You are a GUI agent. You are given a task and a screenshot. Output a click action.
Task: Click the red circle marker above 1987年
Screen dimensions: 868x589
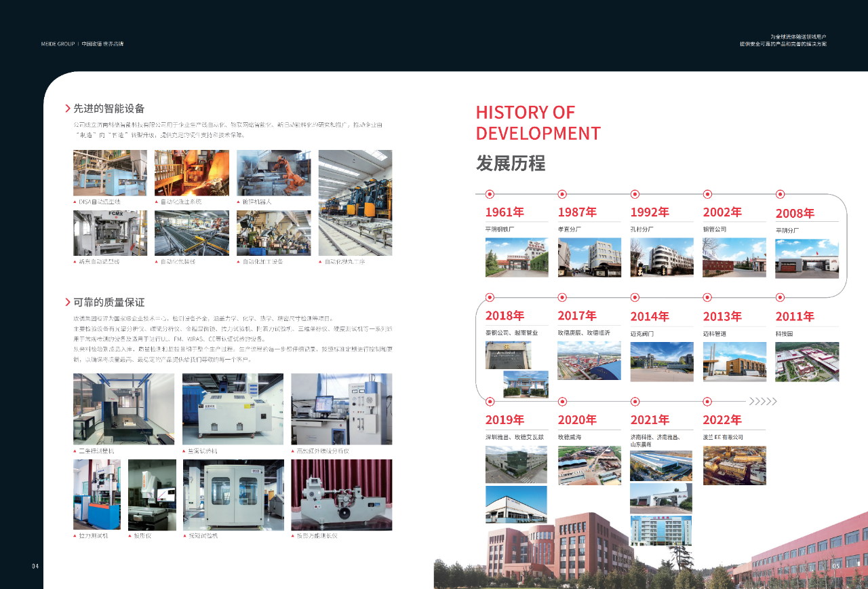click(562, 194)
